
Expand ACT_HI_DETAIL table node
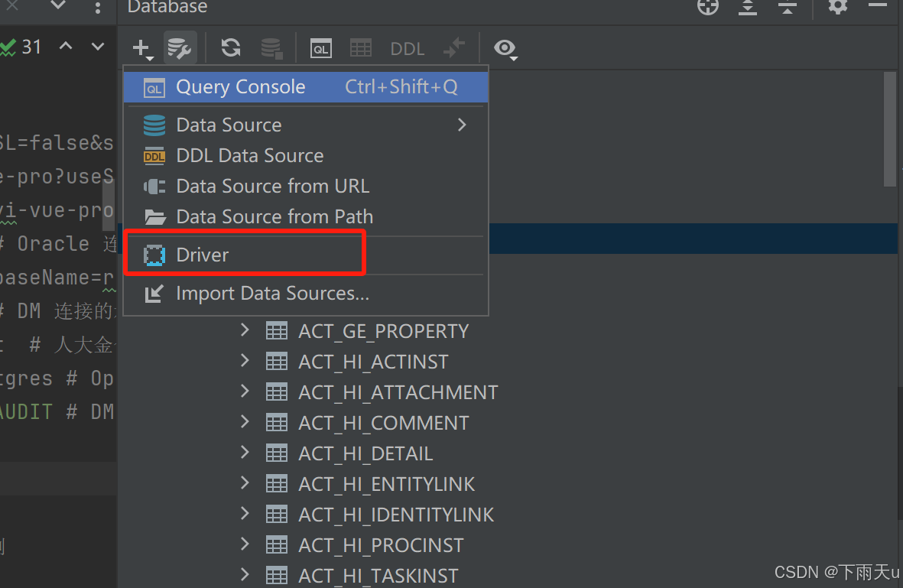(x=245, y=452)
